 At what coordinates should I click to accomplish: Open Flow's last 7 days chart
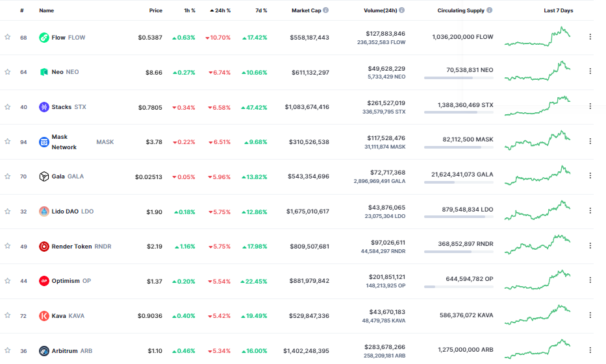tap(538, 37)
